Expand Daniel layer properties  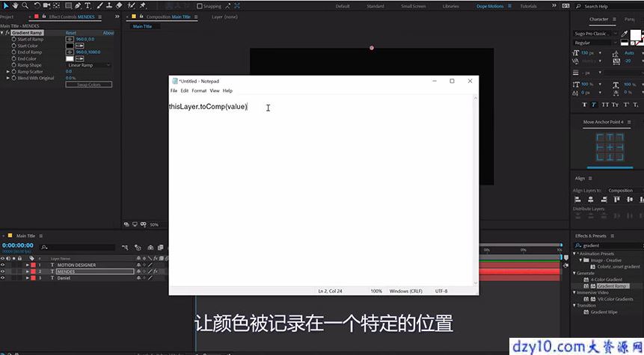tap(28, 278)
